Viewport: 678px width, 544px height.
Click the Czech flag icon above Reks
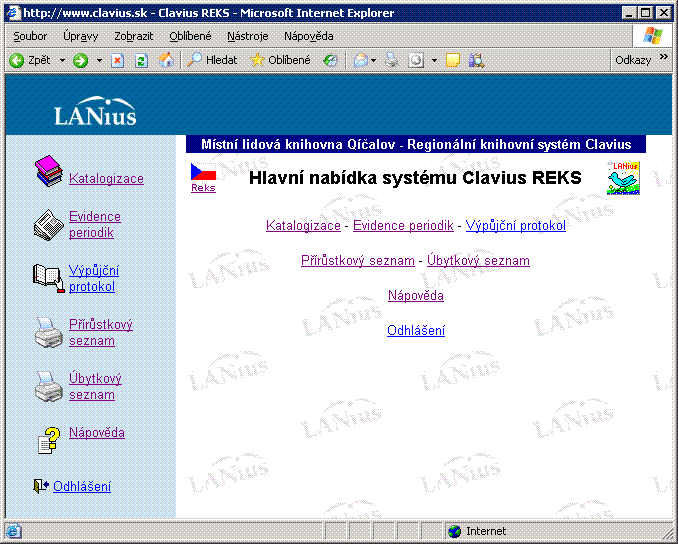pyautogui.click(x=203, y=172)
